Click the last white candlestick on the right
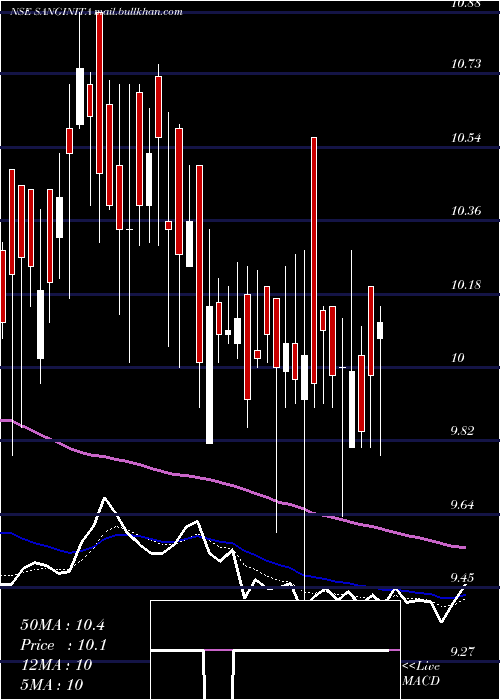Screen dimensions: 500x700 pyautogui.click(x=380, y=330)
